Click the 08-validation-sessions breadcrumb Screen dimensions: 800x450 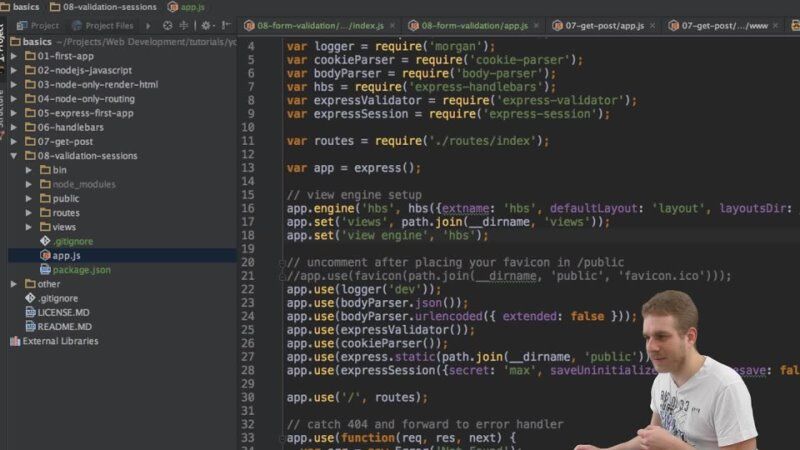click(x=104, y=7)
